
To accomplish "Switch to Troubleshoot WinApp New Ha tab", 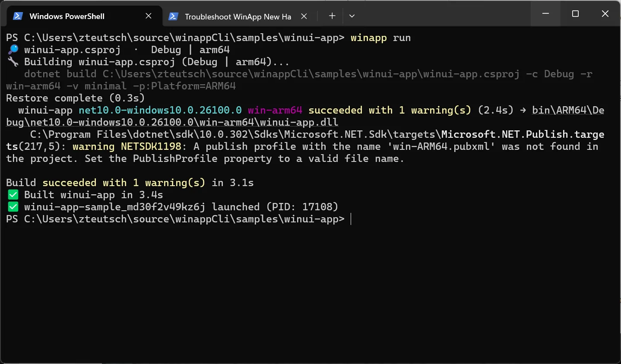I will coord(238,16).
